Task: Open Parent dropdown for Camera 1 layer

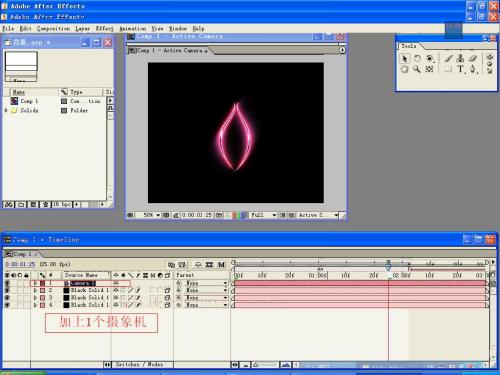Action: coord(206,283)
